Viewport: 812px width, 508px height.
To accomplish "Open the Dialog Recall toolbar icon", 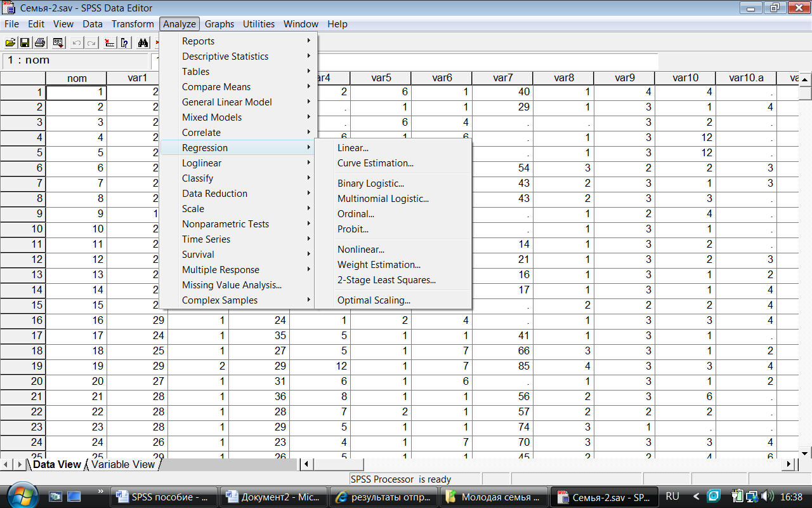I will pyautogui.click(x=58, y=43).
